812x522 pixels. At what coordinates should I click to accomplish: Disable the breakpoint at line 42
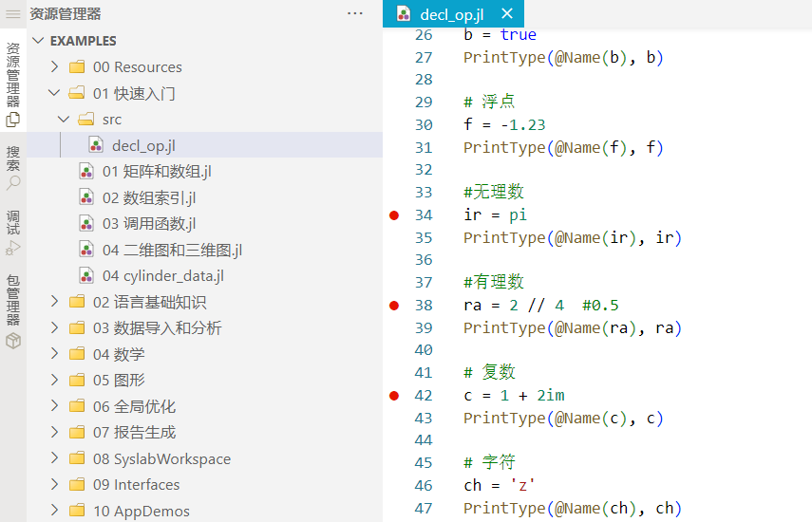pos(394,396)
